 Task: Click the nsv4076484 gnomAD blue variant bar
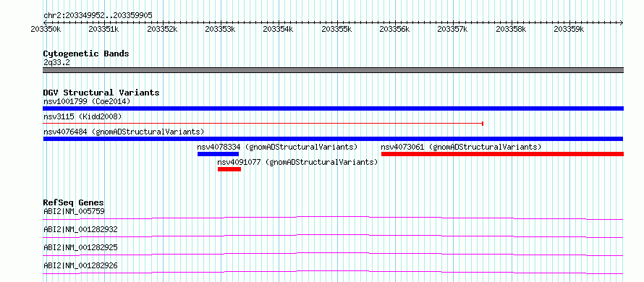333,139
